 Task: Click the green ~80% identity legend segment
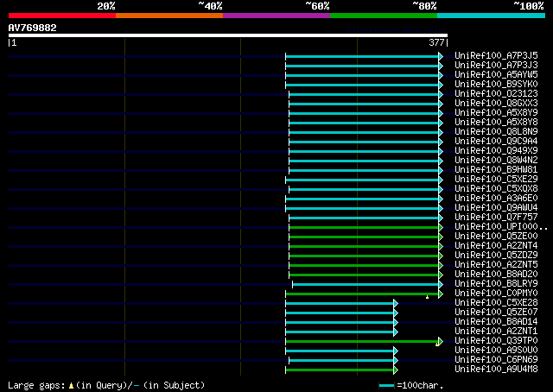coord(384,16)
